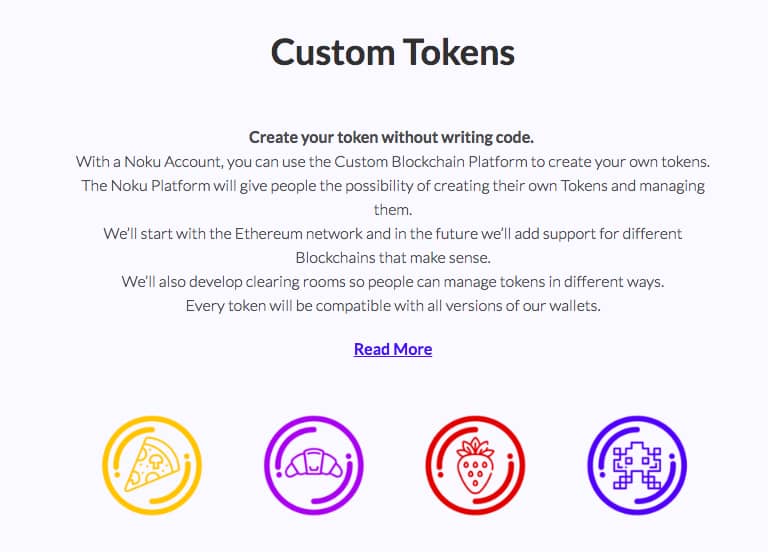Select the purple croissant token icon
768x552 pixels.
[313, 465]
